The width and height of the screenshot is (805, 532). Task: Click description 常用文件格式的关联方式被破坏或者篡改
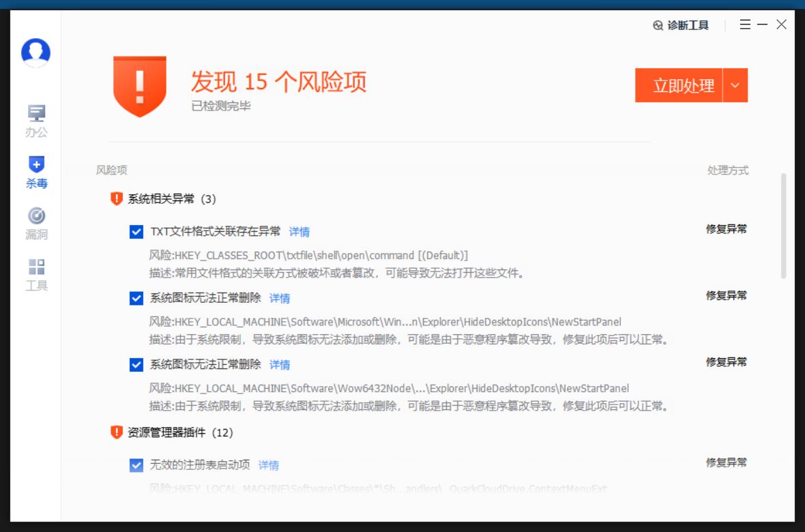(x=338, y=274)
